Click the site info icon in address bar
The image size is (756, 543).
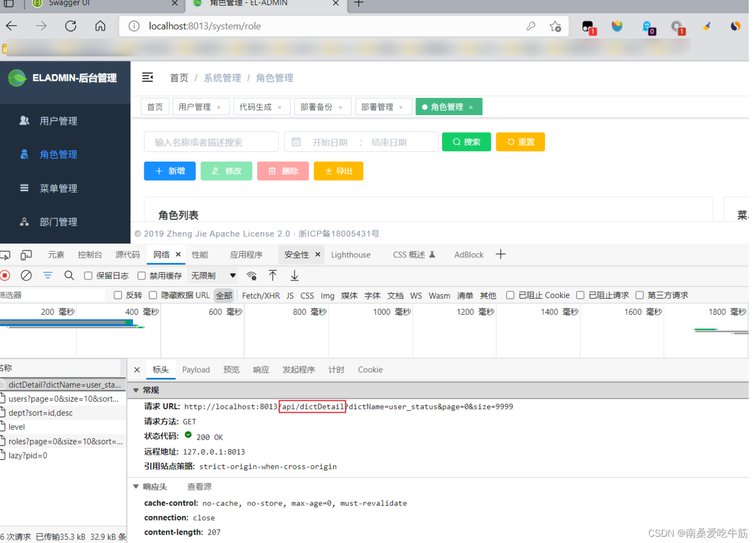134,26
